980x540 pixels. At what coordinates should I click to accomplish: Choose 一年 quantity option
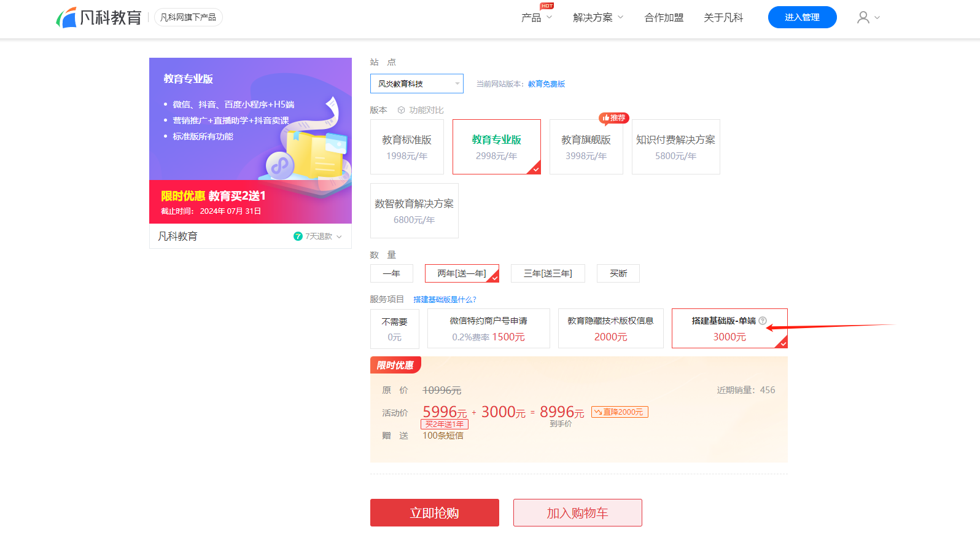(x=392, y=273)
